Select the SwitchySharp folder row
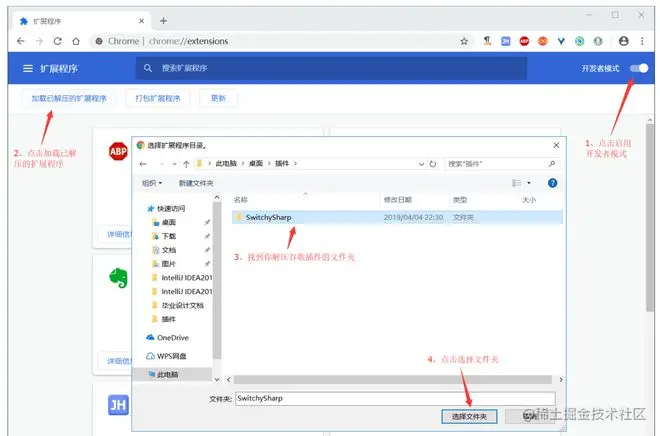 point(397,217)
